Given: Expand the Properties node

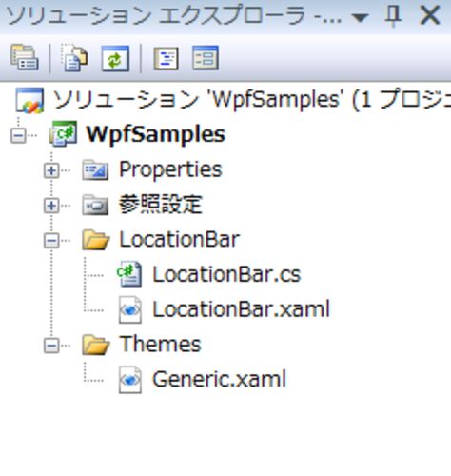Looking at the screenshot, I should click(51, 170).
